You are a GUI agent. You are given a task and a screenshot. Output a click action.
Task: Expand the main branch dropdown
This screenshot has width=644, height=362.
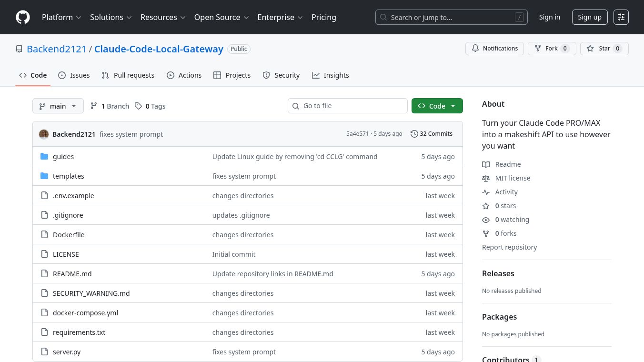(x=58, y=106)
